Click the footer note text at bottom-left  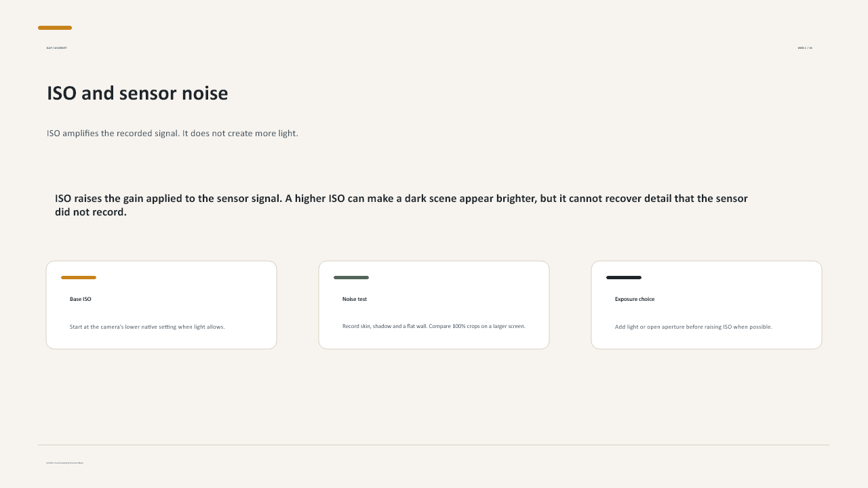(x=65, y=463)
